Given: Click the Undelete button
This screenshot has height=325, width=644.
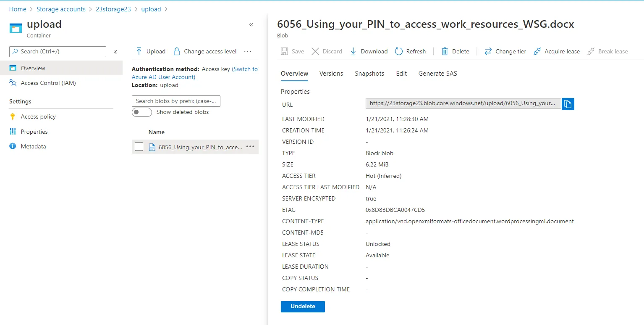Looking at the screenshot, I should coord(303,307).
